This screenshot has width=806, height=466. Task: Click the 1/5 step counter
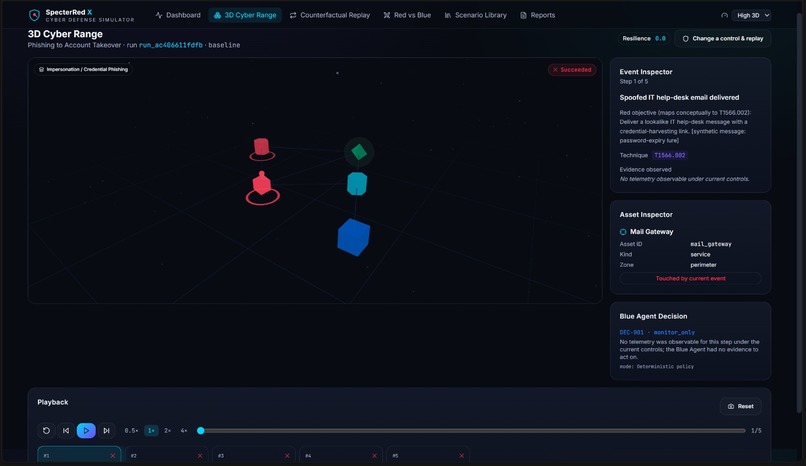pos(756,431)
